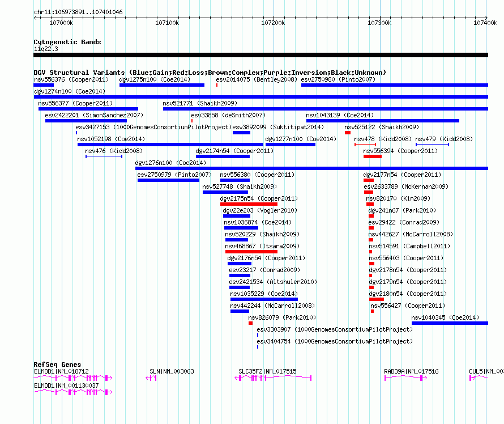Select esv2633789 (McKernan2009) label
This screenshot has height=424, width=504.
pyautogui.click(x=406, y=186)
